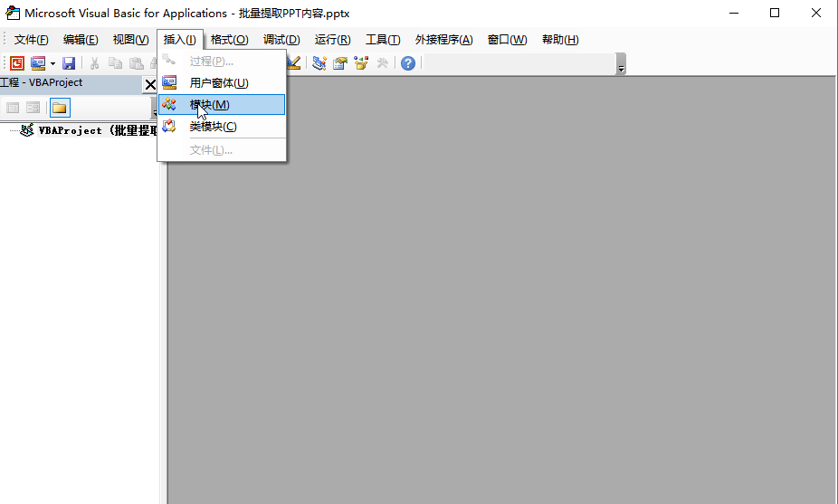Open the Project Explorer toolbar icon
The height and width of the screenshot is (504, 838).
[319, 63]
